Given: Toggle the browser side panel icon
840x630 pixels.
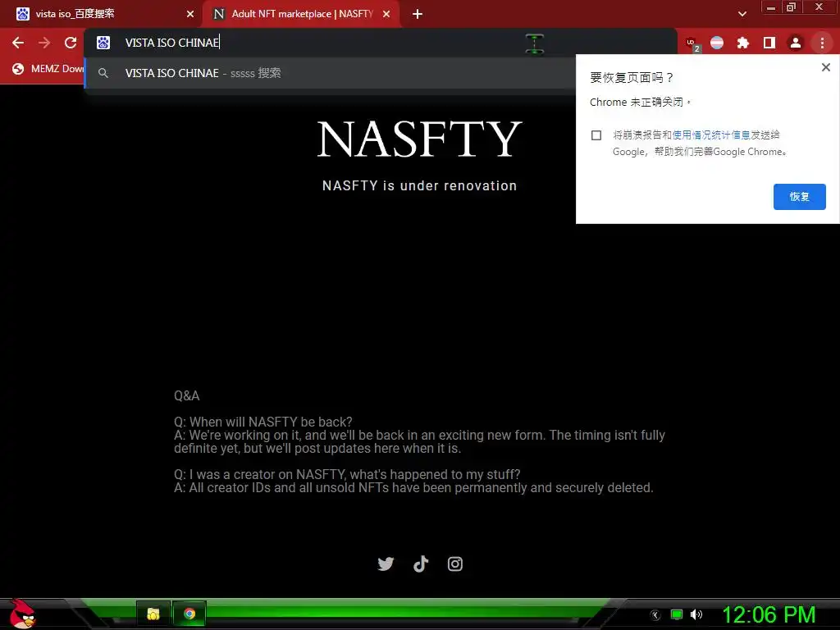Looking at the screenshot, I should 769,43.
